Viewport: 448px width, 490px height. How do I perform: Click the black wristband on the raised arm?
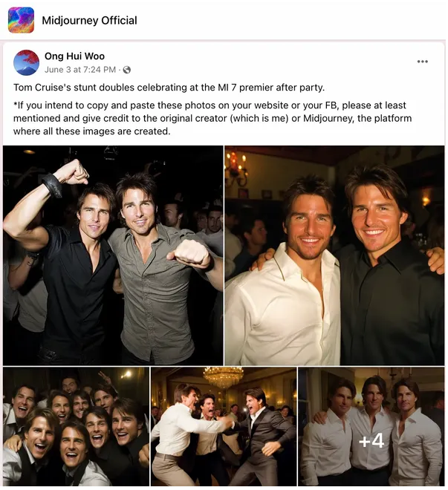pyautogui.click(x=53, y=185)
